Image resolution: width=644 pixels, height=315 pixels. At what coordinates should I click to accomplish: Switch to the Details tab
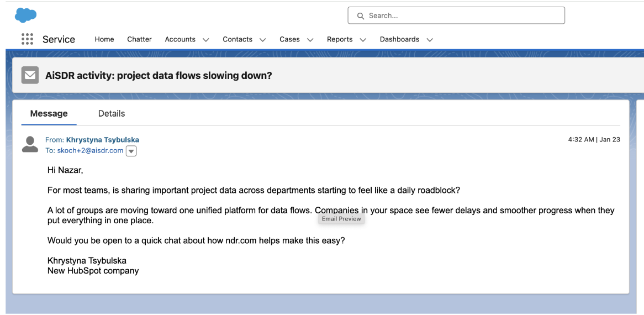pyautogui.click(x=112, y=114)
